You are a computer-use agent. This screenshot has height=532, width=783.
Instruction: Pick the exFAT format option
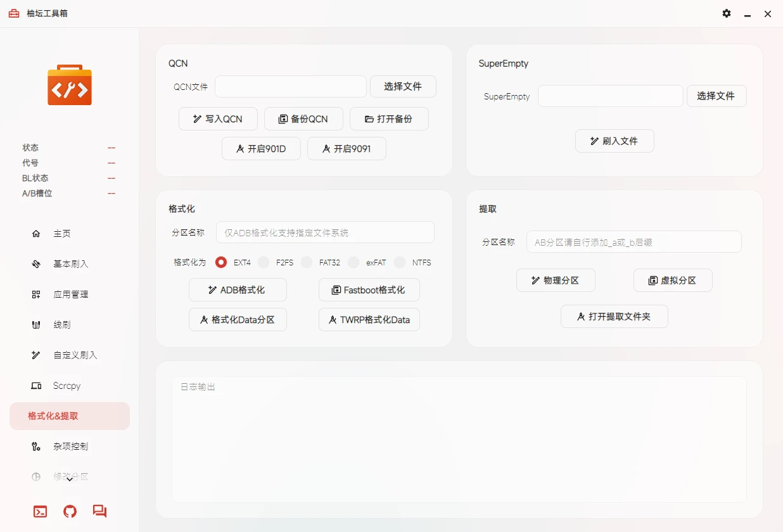point(353,262)
